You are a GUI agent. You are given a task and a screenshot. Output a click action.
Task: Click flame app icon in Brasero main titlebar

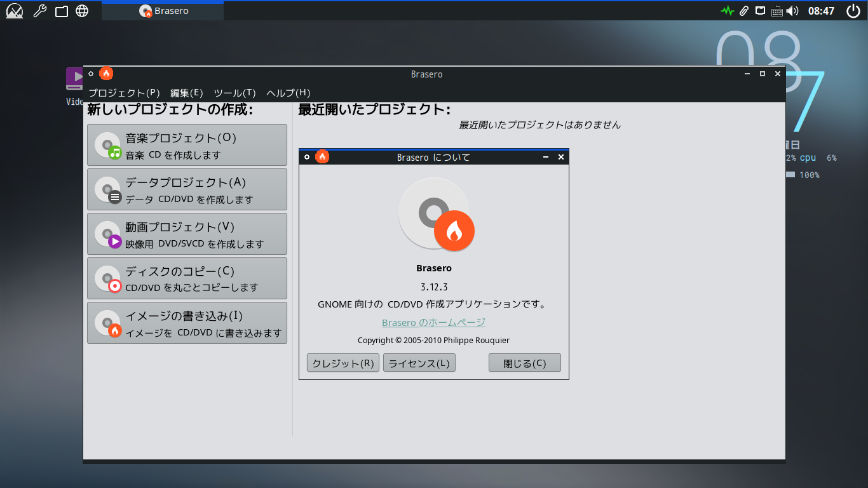click(x=106, y=74)
